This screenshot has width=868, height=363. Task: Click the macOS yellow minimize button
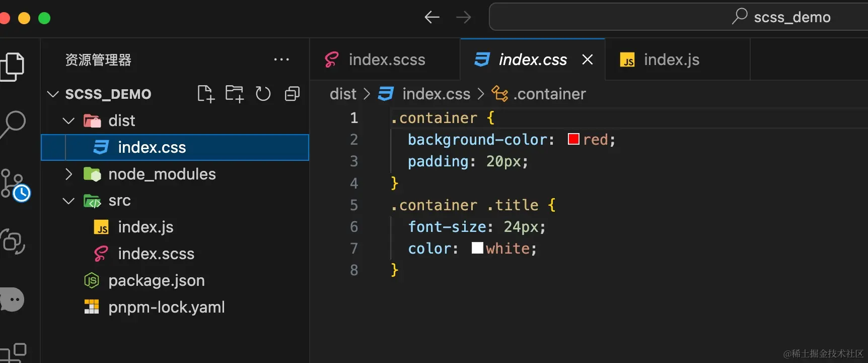24,18
